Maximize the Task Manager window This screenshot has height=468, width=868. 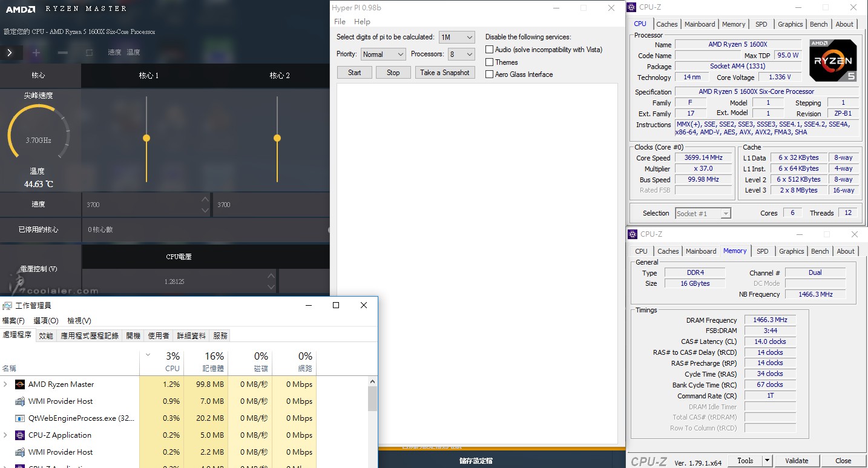click(x=336, y=305)
